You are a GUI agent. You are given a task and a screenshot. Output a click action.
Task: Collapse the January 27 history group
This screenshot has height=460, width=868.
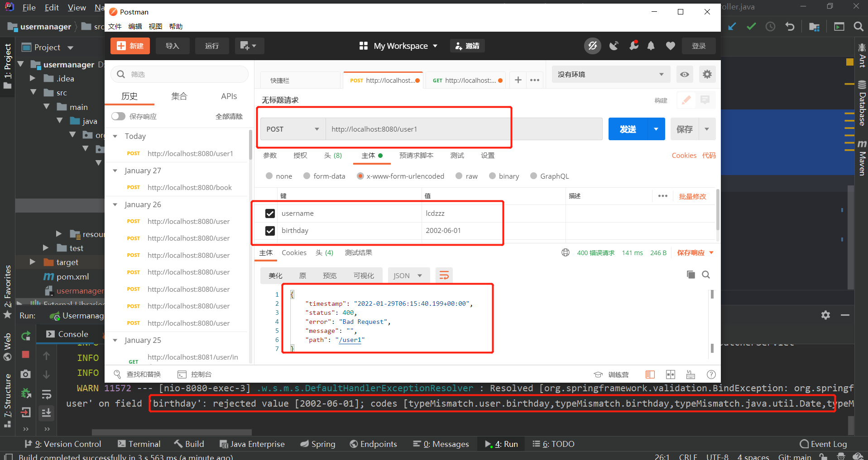point(115,171)
